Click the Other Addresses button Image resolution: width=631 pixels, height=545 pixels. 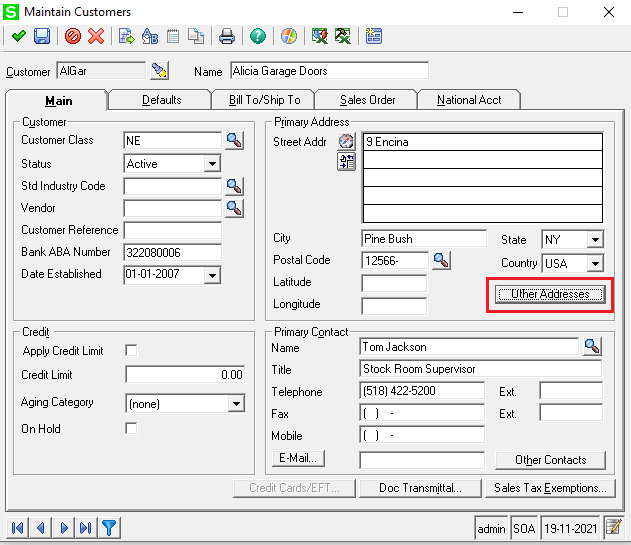[550, 294]
